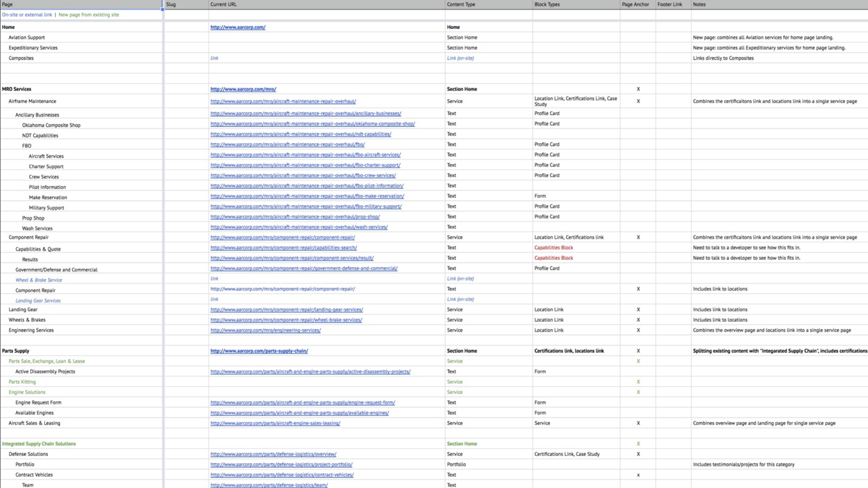Select the 'On-site or external link' legend text

[27, 14]
